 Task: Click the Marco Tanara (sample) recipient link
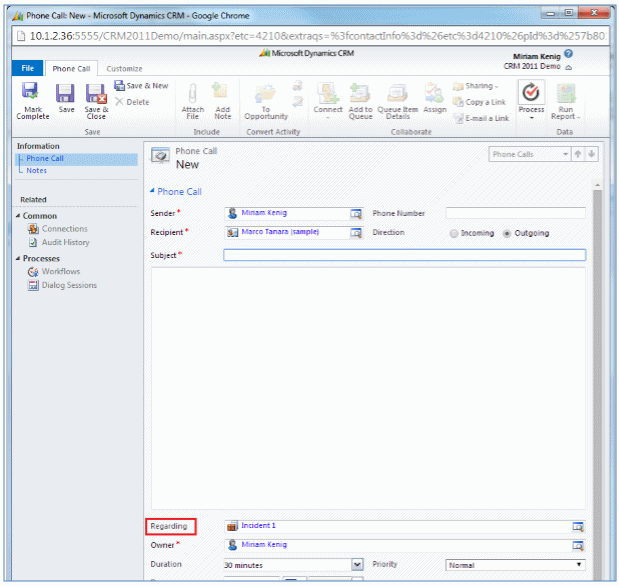[x=280, y=232]
